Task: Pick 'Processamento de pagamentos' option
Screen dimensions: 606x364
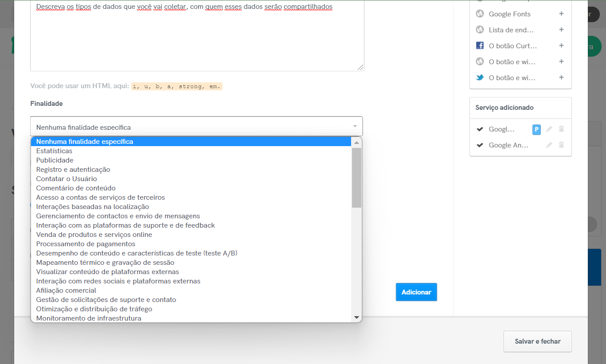Action: tap(86, 244)
